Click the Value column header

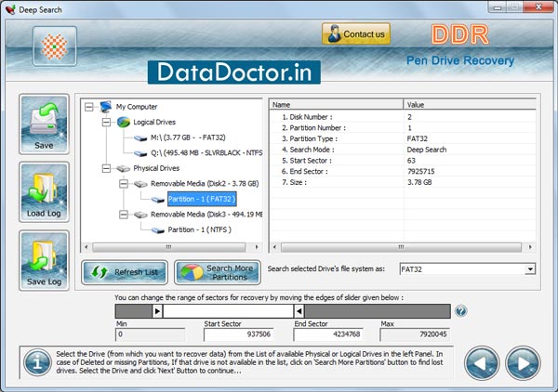click(470, 104)
